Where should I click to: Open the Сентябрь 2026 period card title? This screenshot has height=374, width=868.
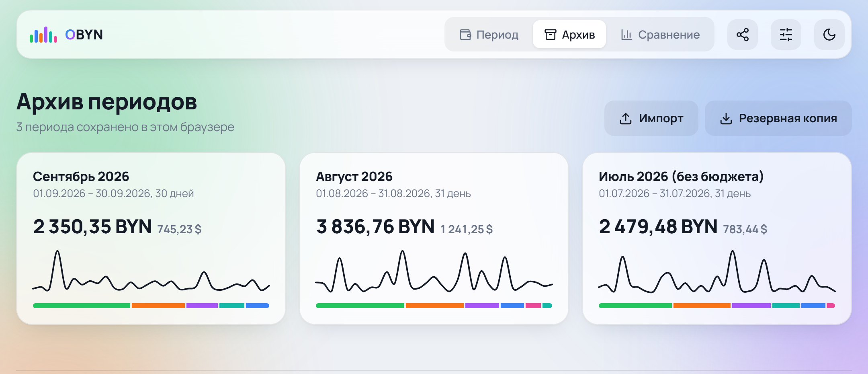81,177
